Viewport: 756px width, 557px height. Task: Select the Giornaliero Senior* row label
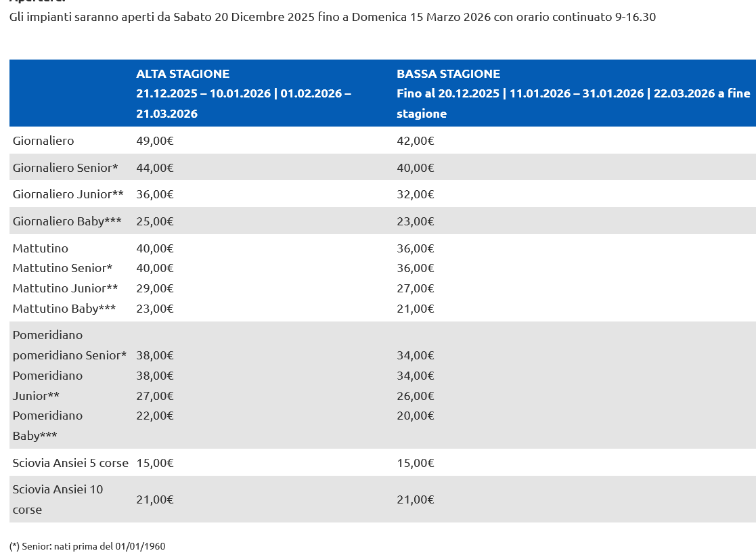66,167
